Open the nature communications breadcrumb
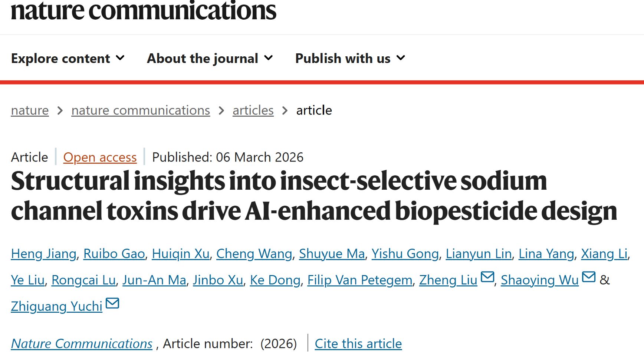Viewport: 644px width, 352px height. tap(141, 110)
